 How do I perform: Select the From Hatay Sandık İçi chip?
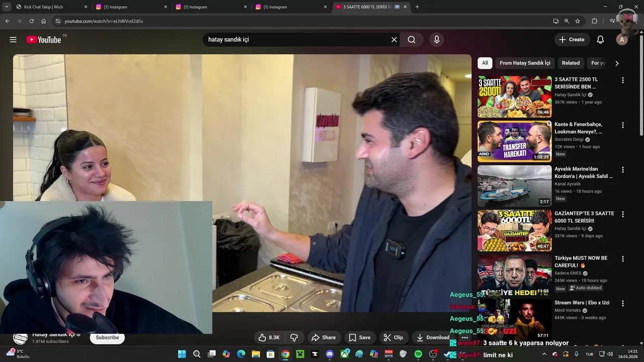[525, 63]
